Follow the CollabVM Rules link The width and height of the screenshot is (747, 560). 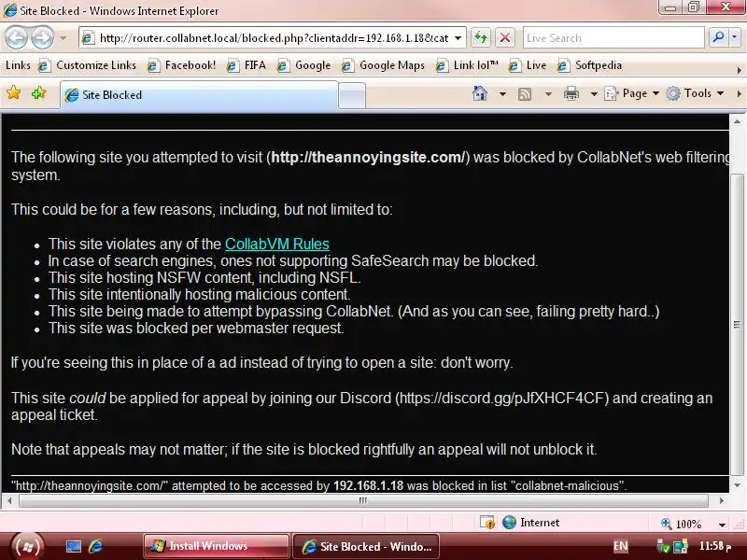(276, 244)
